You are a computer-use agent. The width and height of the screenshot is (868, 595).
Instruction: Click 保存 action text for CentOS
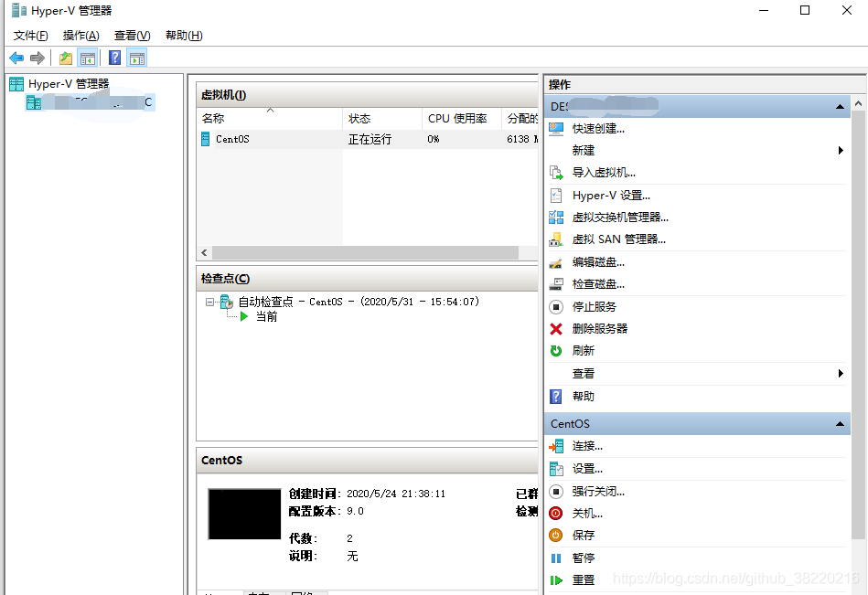click(x=583, y=536)
